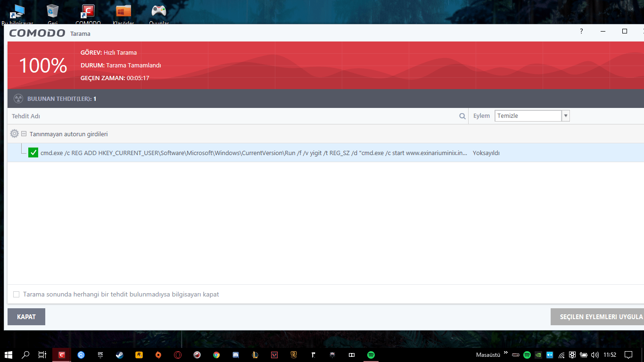
Task: Open Rockstar Games Launcher from taskbar
Action: pos(139,355)
